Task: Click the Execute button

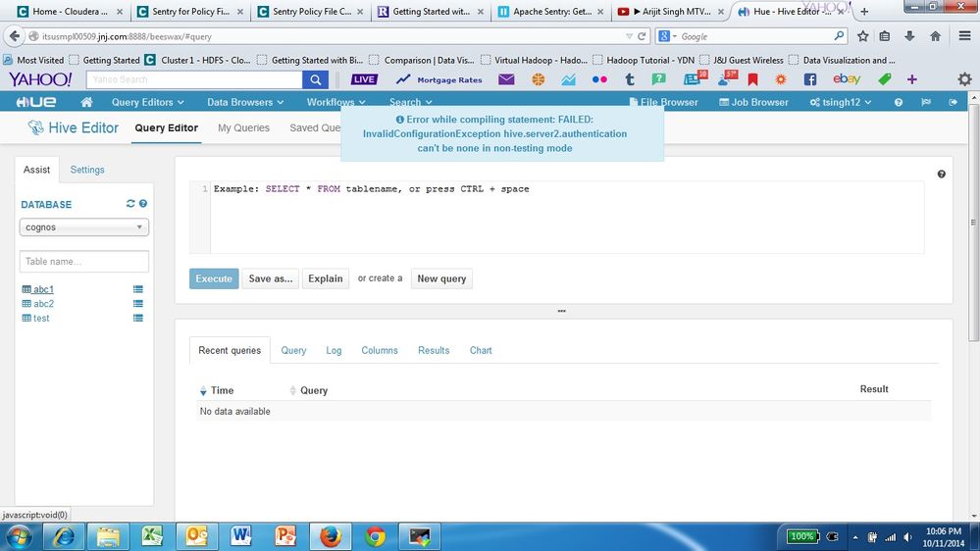Action: click(x=214, y=278)
